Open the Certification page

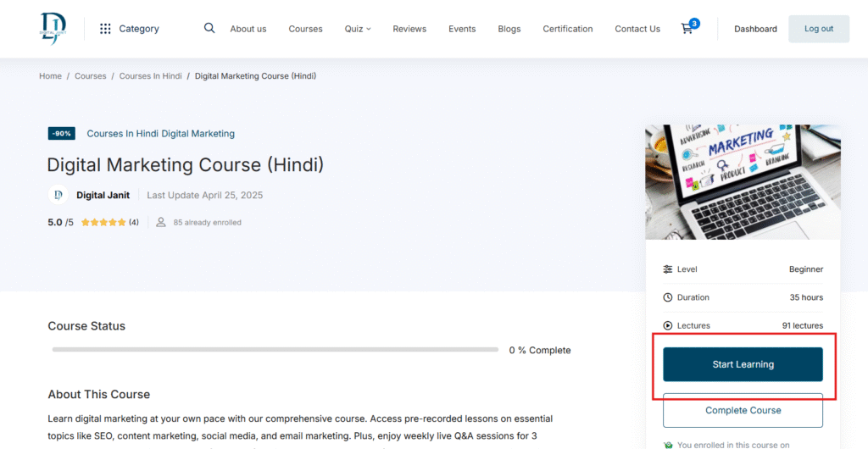[x=567, y=29]
